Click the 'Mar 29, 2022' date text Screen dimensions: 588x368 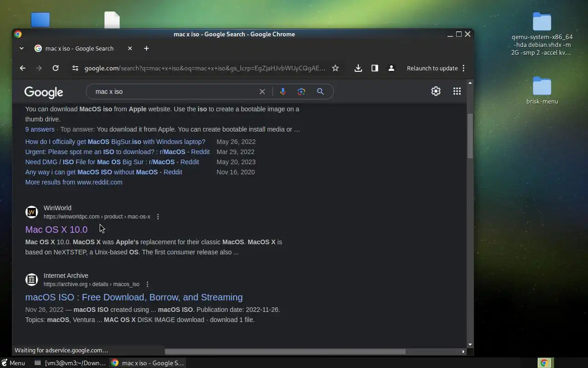click(235, 152)
